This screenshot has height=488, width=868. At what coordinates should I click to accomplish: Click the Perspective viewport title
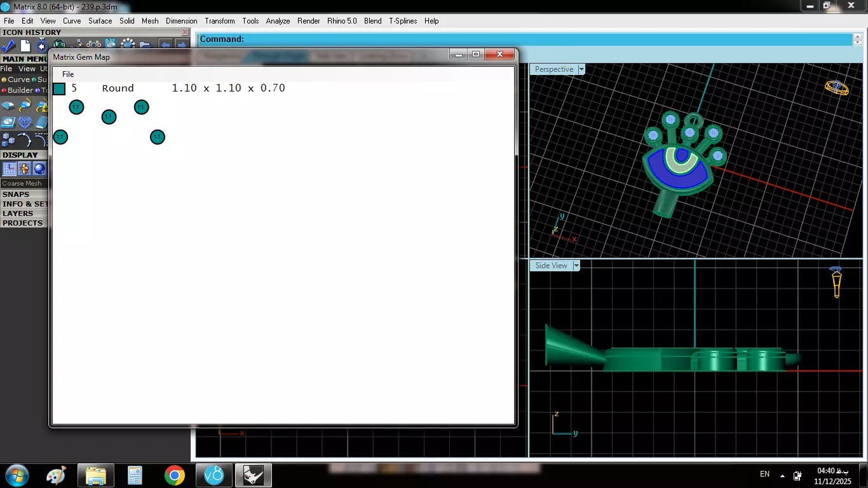point(554,69)
